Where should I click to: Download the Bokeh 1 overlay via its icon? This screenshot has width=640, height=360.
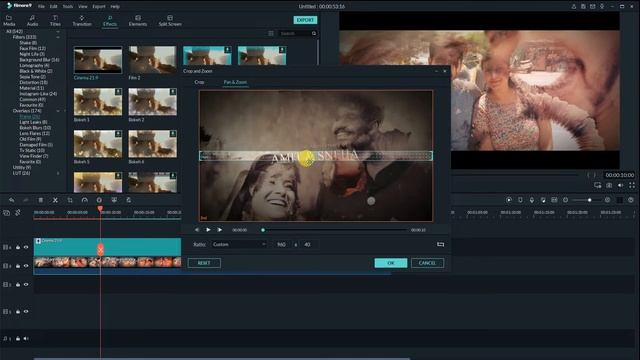[118, 92]
